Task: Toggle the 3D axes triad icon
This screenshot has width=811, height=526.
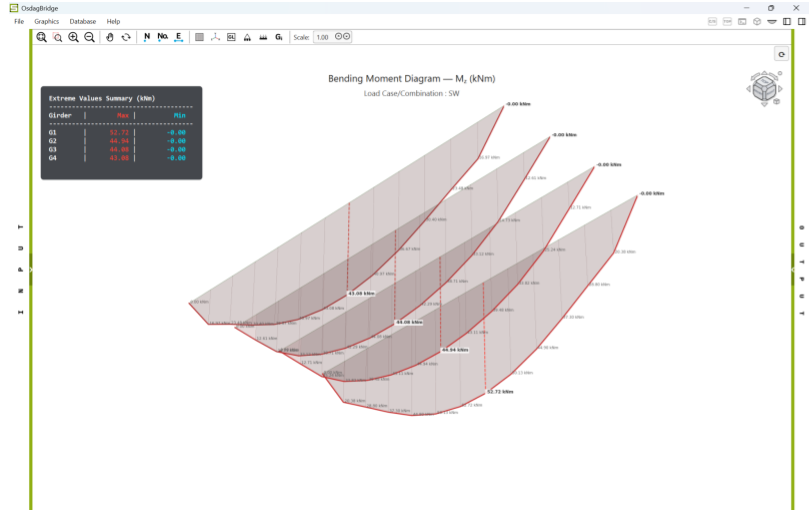Action: point(215,37)
